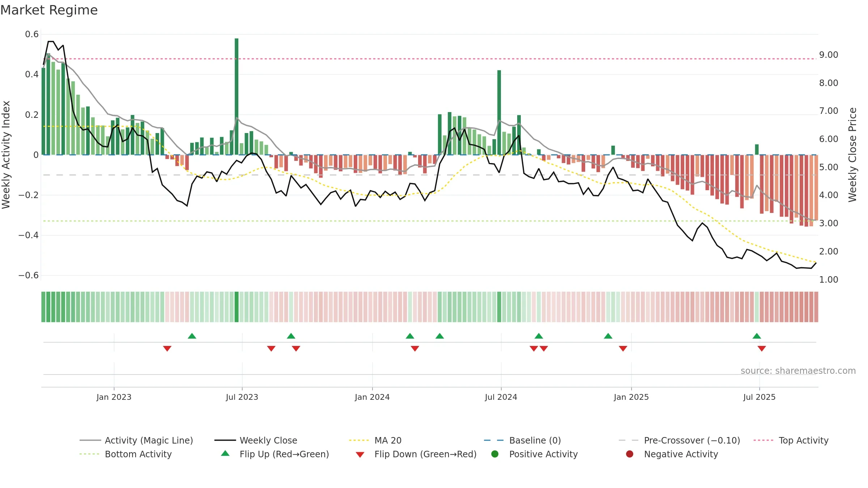Click the red Negative Activity legend dot
This screenshot has height=488, width=868.
point(630,454)
